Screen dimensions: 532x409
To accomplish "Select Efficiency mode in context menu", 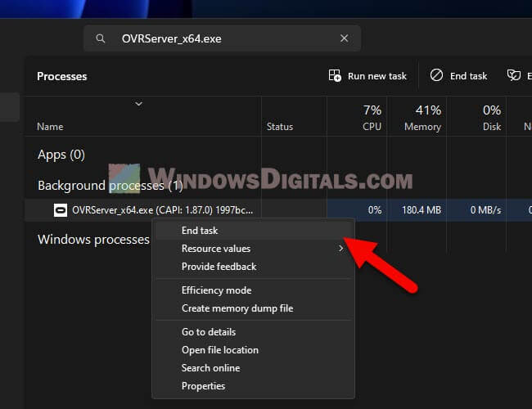I will point(253,290).
